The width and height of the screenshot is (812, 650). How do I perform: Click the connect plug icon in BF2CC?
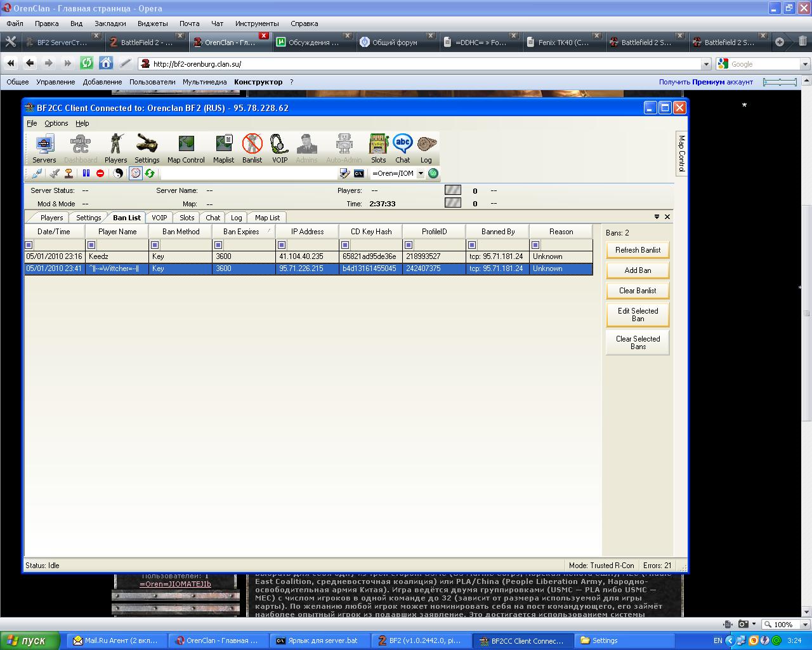pyautogui.click(x=37, y=173)
